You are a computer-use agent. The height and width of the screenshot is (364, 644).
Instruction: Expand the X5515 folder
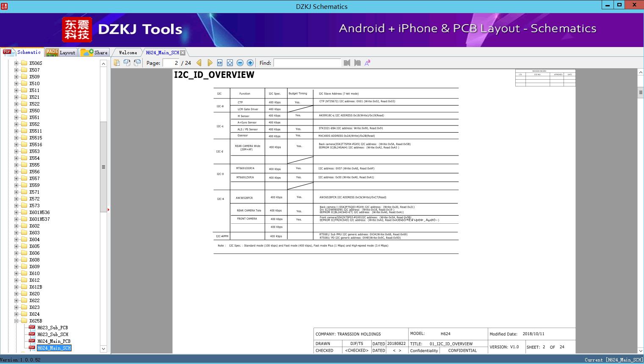click(16, 138)
